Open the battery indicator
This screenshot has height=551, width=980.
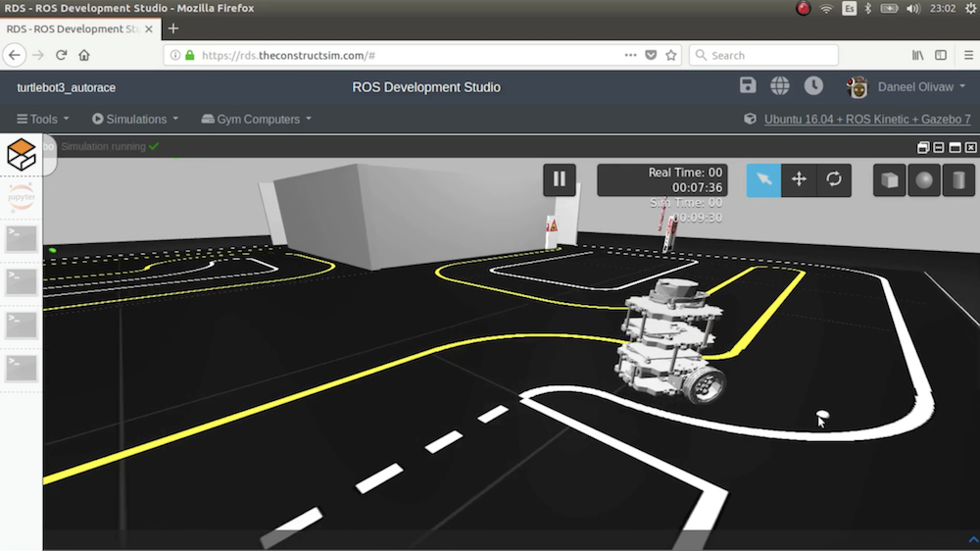coord(890,8)
